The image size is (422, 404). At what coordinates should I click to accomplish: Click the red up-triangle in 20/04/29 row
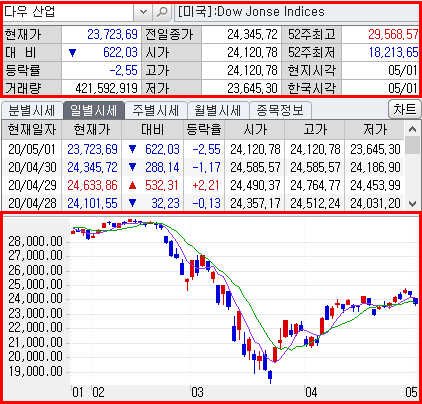point(132,185)
